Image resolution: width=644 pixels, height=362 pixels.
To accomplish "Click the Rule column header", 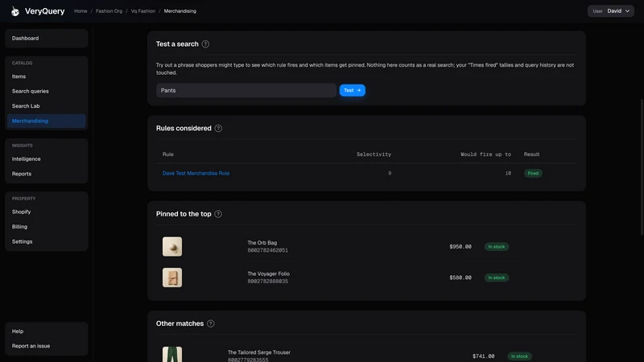I will click(168, 154).
